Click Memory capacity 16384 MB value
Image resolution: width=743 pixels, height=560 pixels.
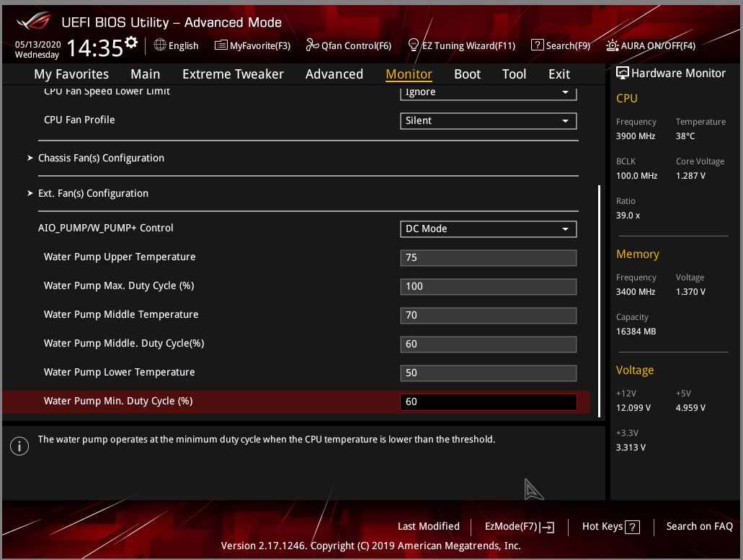(636, 332)
